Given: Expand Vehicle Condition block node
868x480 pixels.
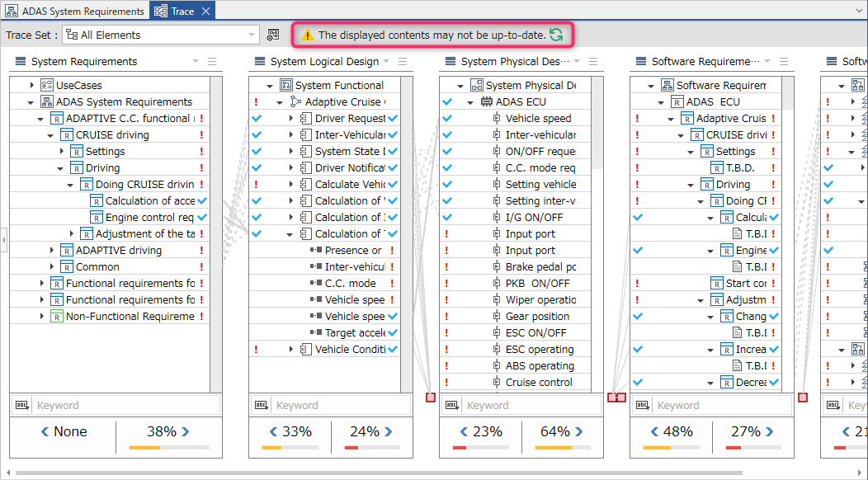Looking at the screenshot, I should tap(290, 350).
